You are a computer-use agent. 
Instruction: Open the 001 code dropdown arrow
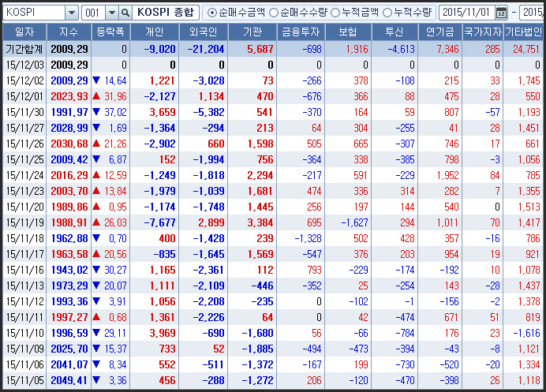pos(111,13)
